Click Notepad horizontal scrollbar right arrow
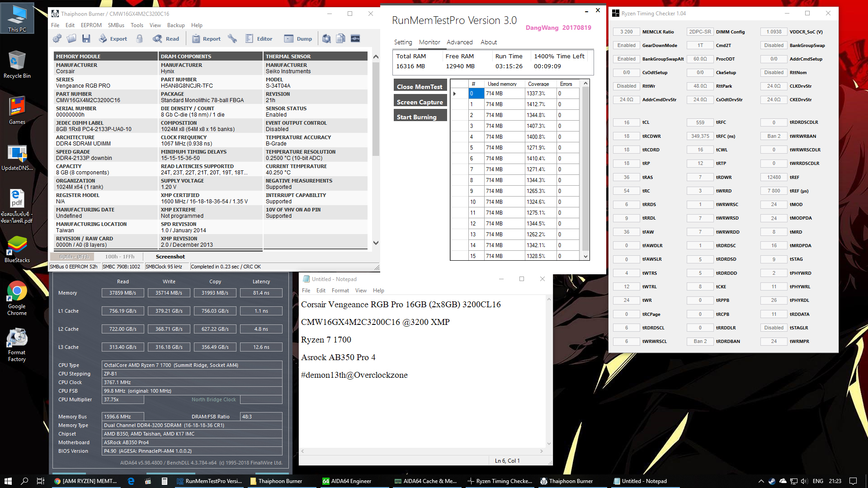This screenshot has height=488, width=868. pyautogui.click(x=542, y=451)
